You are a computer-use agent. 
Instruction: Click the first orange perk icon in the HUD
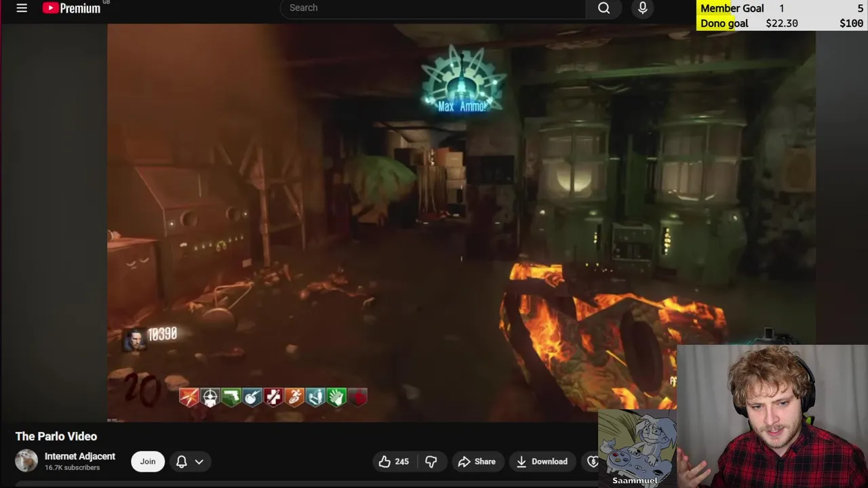pos(189,397)
